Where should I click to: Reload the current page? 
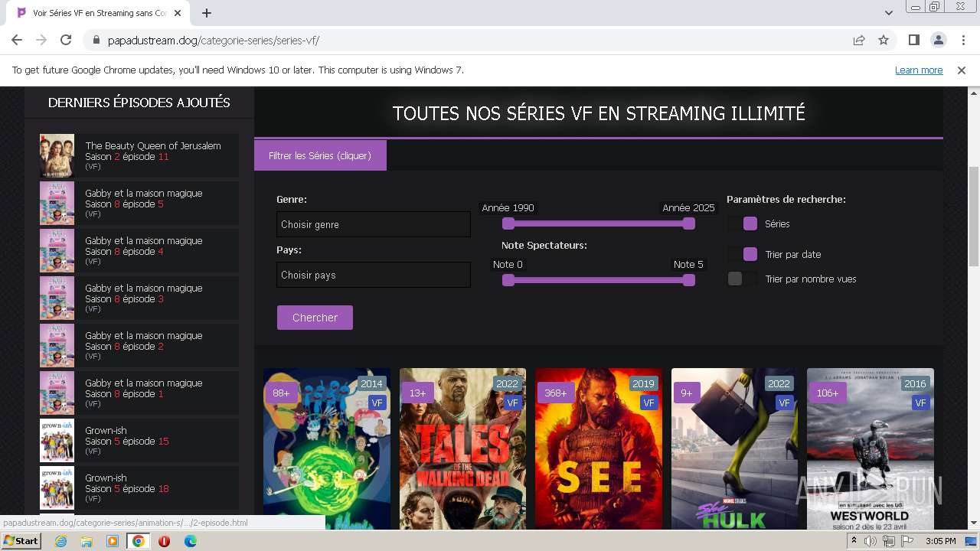[x=66, y=40]
